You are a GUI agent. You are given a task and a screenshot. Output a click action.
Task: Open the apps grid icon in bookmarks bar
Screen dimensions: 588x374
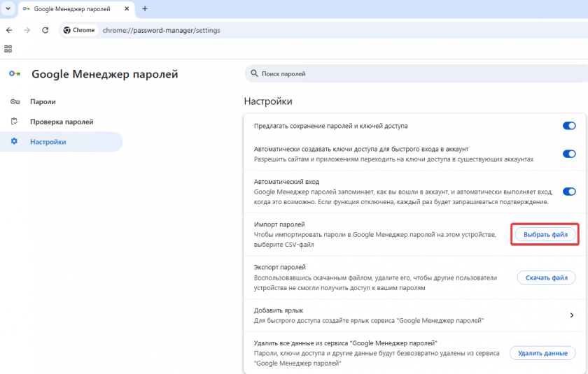point(8,48)
